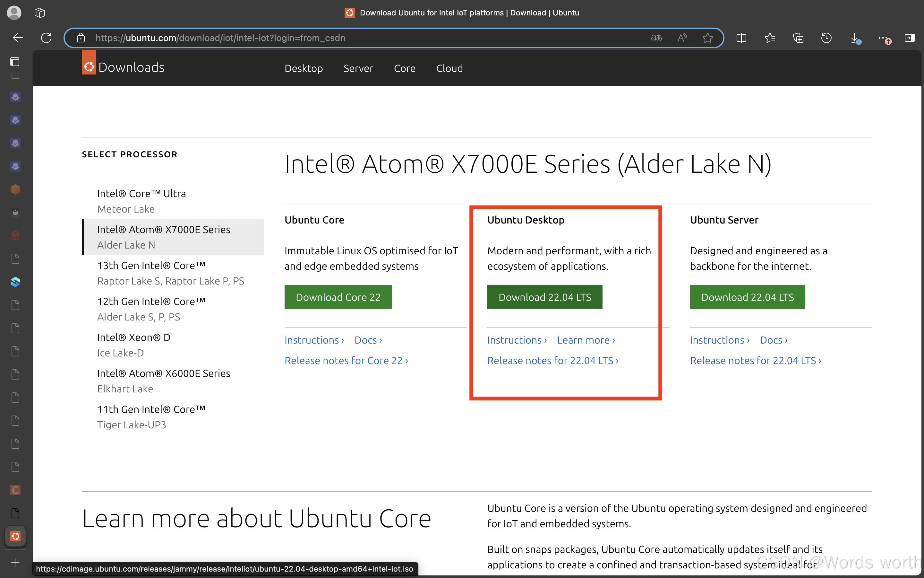The width and height of the screenshot is (924, 578).
Task: Select Intel Atom X6000E Series Elkhart Lake
Action: pyautogui.click(x=173, y=381)
